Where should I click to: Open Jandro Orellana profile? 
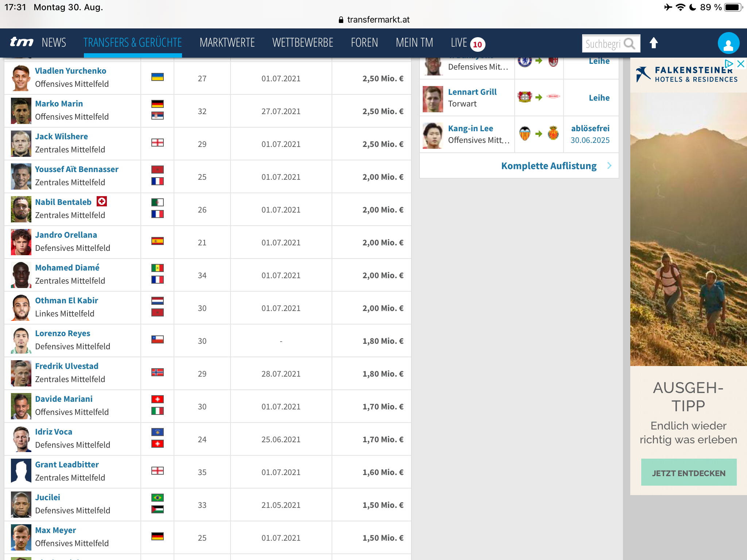[x=66, y=235]
